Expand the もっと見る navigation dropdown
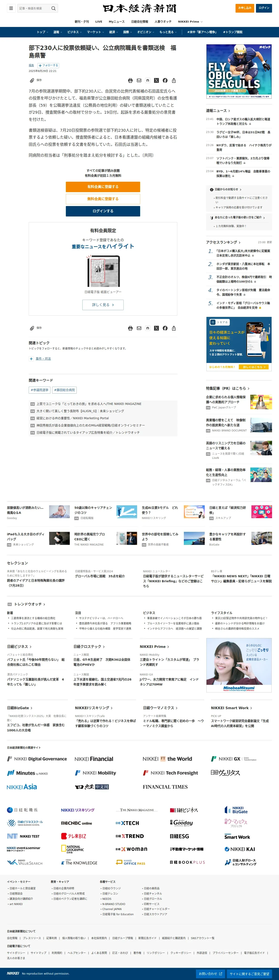The image size is (279, 980). (168, 32)
